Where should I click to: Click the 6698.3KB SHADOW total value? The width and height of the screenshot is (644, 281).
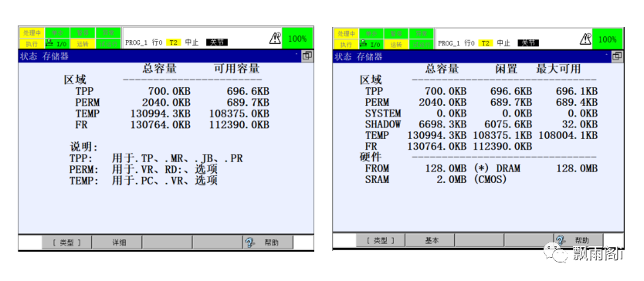click(x=442, y=124)
